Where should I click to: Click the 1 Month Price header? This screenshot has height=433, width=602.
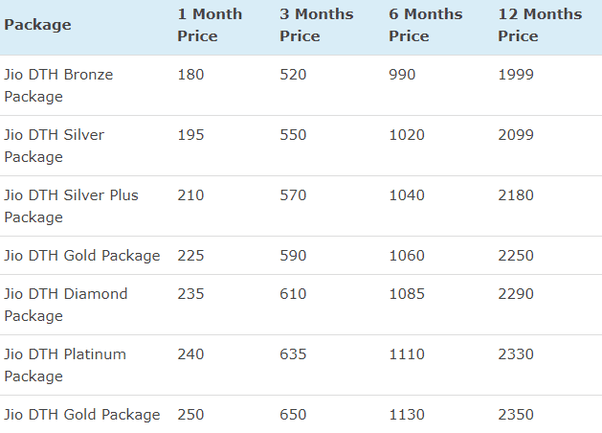click(x=210, y=25)
